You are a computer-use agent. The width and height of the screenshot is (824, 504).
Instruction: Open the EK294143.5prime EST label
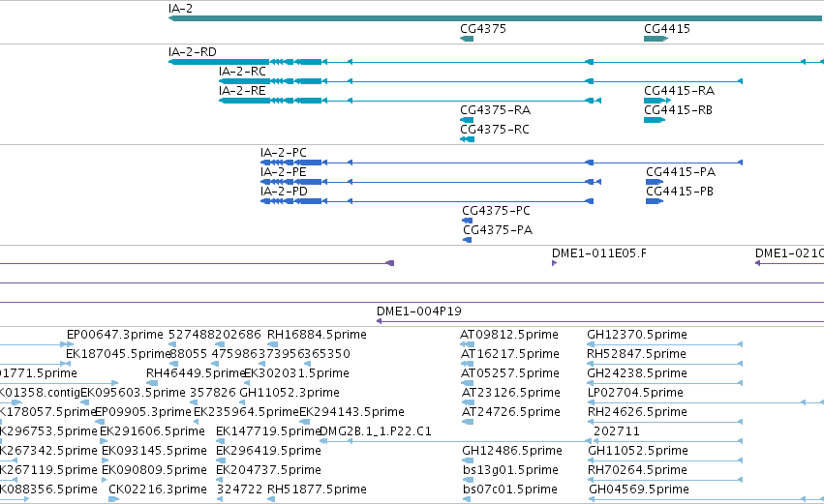coord(351,412)
